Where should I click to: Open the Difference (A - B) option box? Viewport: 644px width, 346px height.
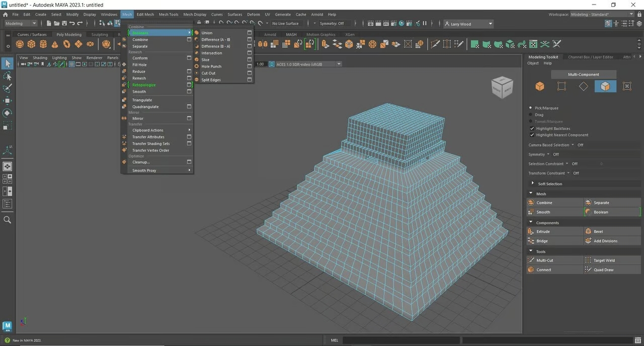click(x=249, y=39)
